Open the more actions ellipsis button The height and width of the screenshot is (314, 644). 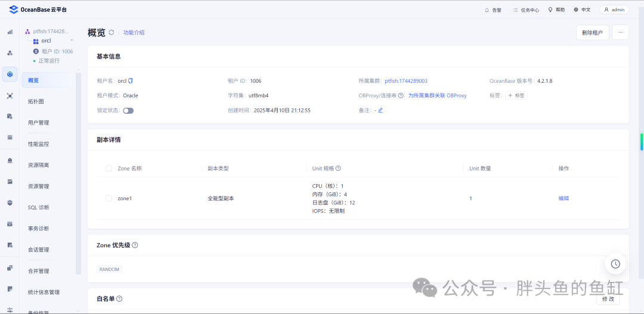tap(620, 32)
